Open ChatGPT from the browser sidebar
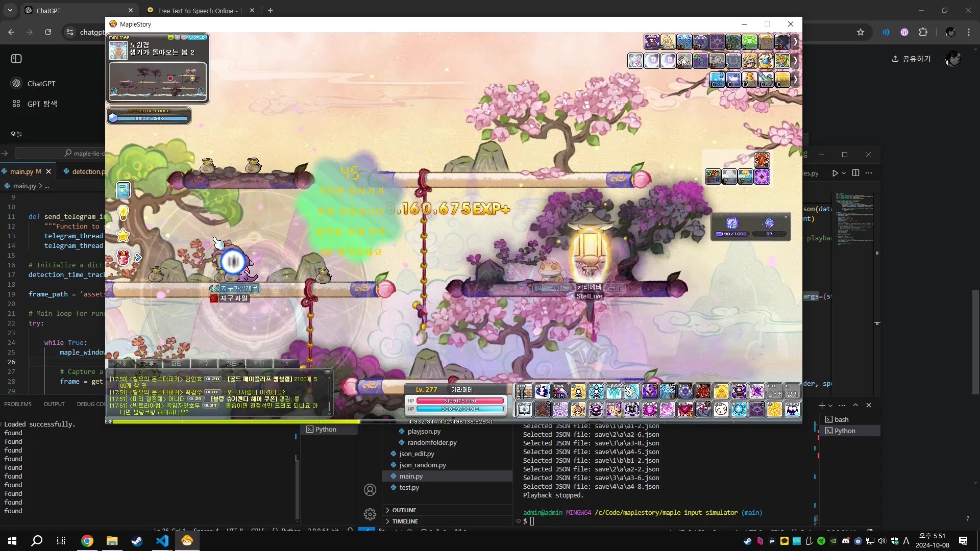Image resolution: width=980 pixels, height=551 pixels. click(x=34, y=83)
